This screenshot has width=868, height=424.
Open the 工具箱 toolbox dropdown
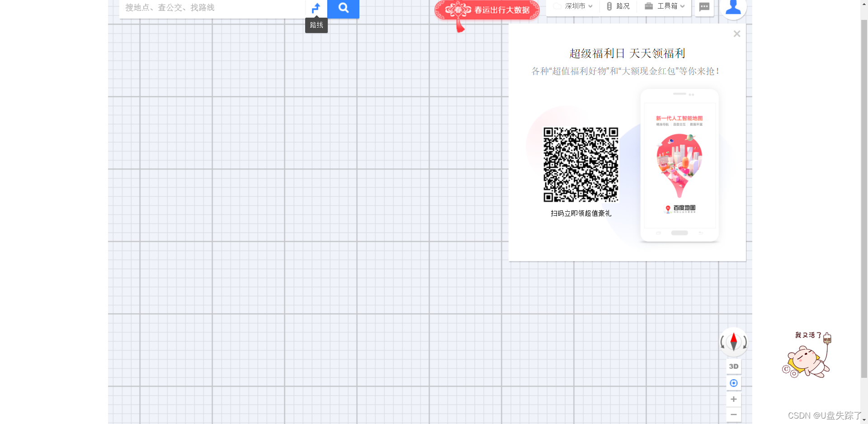click(x=665, y=6)
